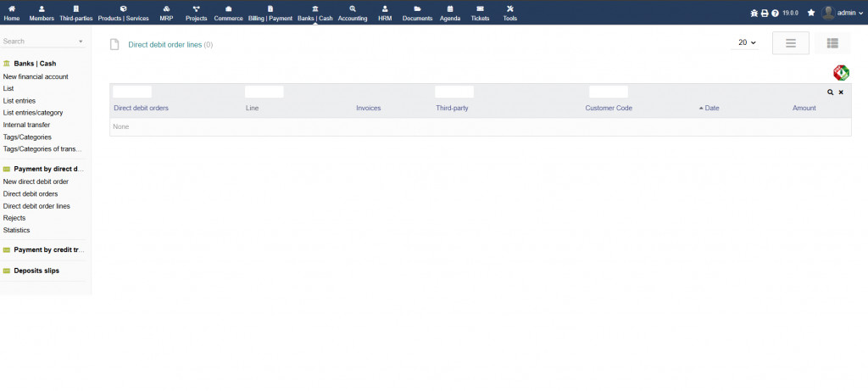Open Direct debit order lines sidebar link
868x391 pixels.
[x=36, y=206]
